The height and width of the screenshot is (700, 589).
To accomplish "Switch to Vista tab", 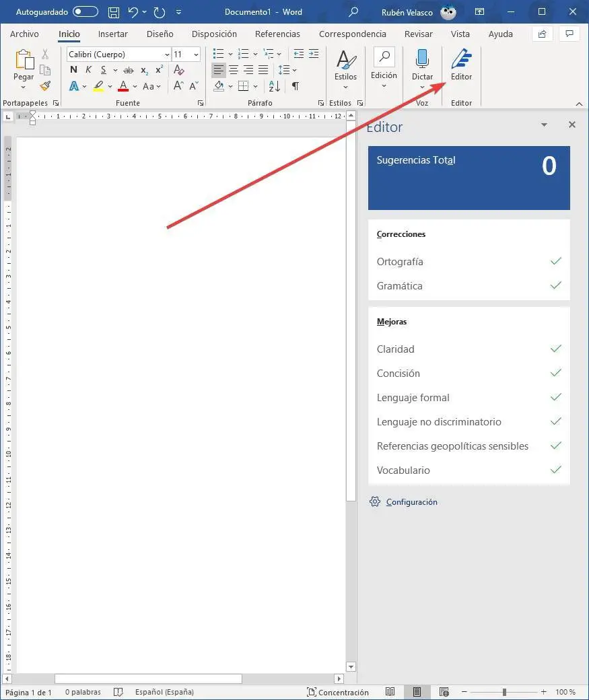I will (460, 34).
